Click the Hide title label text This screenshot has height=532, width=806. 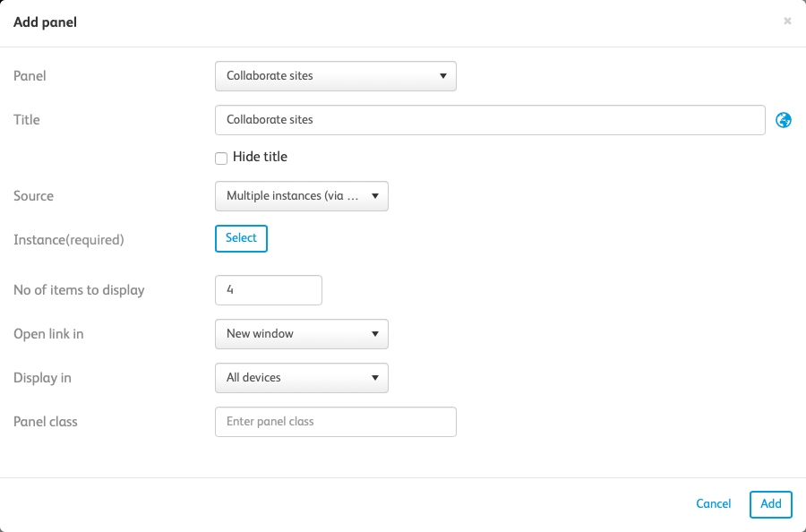coord(260,157)
